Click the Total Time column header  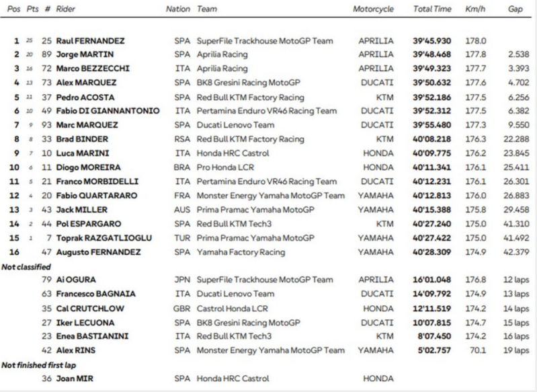[432, 9]
